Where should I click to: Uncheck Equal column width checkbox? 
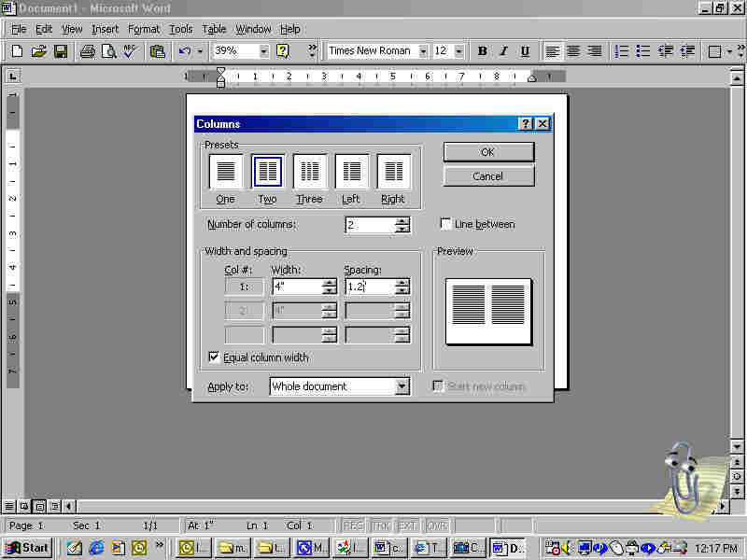tap(214, 357)
